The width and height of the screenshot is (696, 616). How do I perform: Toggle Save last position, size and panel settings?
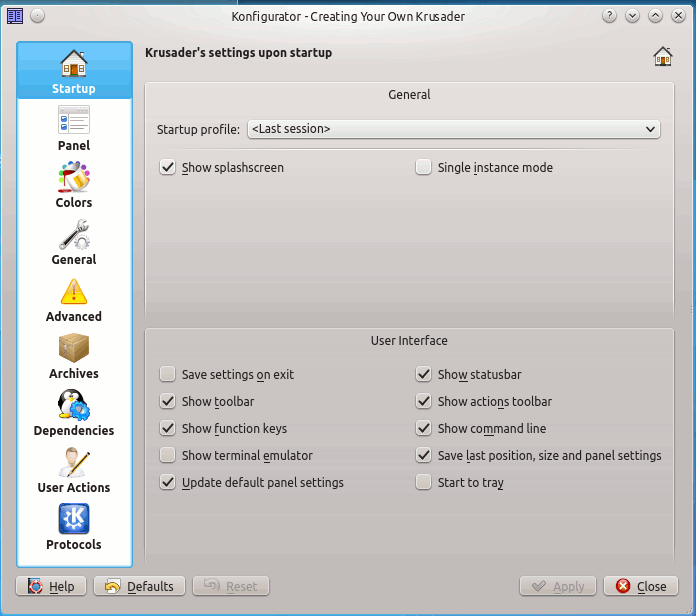423,455
